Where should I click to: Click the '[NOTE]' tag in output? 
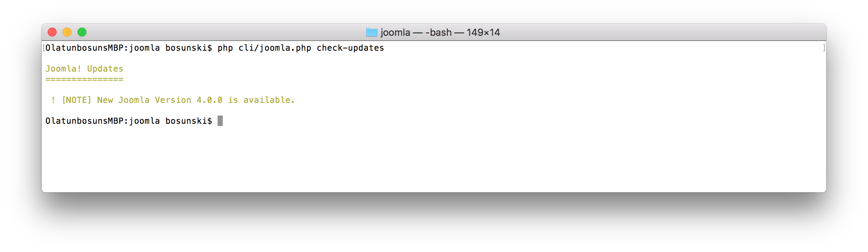tap(76, 100)
